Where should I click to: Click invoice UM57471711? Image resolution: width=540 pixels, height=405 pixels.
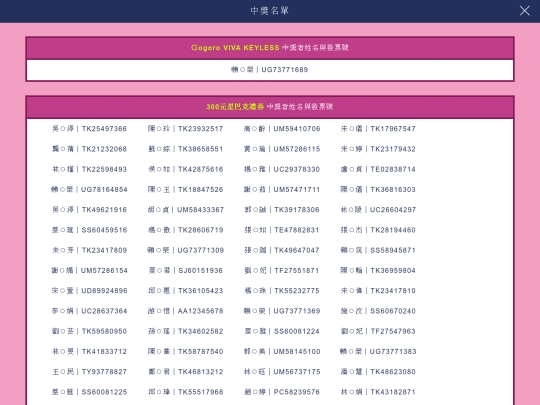(x=282, y=190)
